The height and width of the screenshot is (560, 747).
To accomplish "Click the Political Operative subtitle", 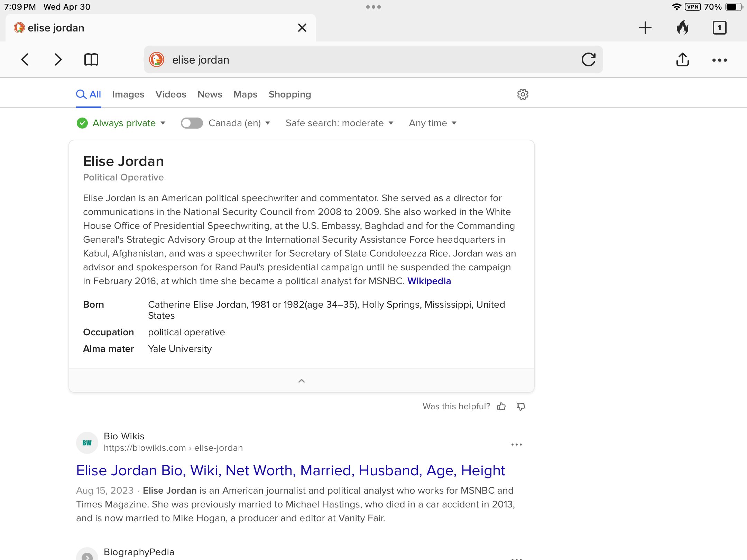I will click(x=123, y=177).
